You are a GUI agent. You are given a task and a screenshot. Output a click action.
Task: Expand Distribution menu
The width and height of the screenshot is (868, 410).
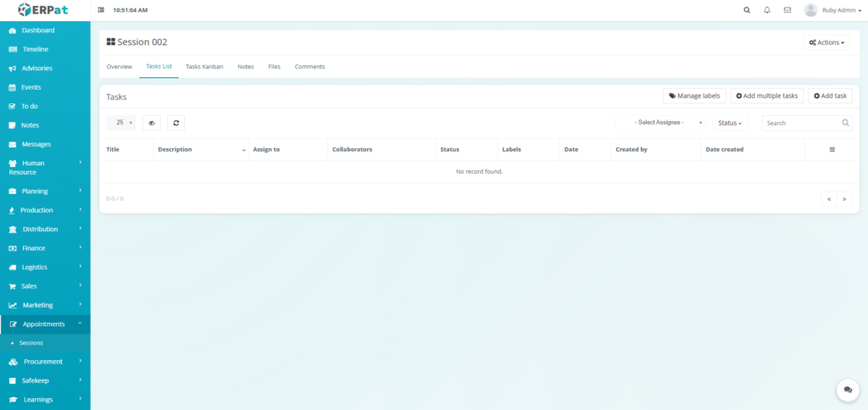pyautogui.click(x=46, y=229)
